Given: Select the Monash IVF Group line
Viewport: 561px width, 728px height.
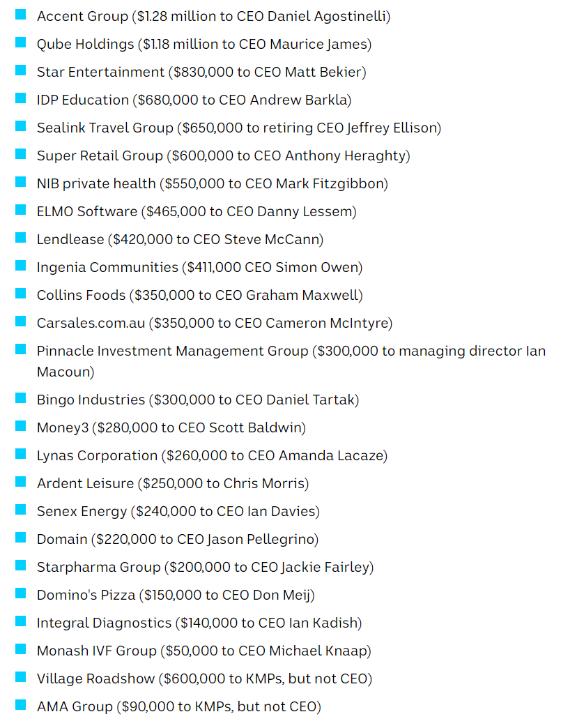Looking at the screenshot, I should coord(203,651).
